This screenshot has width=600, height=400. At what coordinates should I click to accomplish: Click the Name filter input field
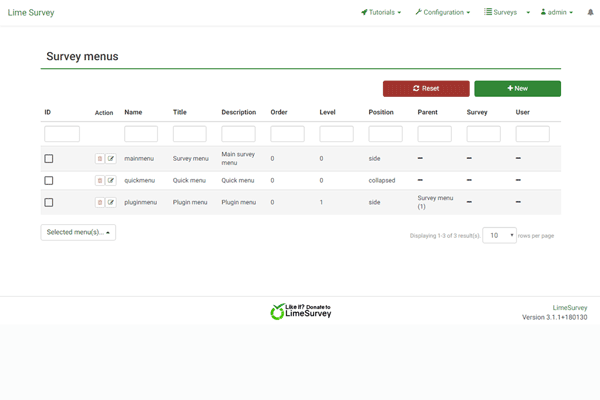(x=141, y=134)
